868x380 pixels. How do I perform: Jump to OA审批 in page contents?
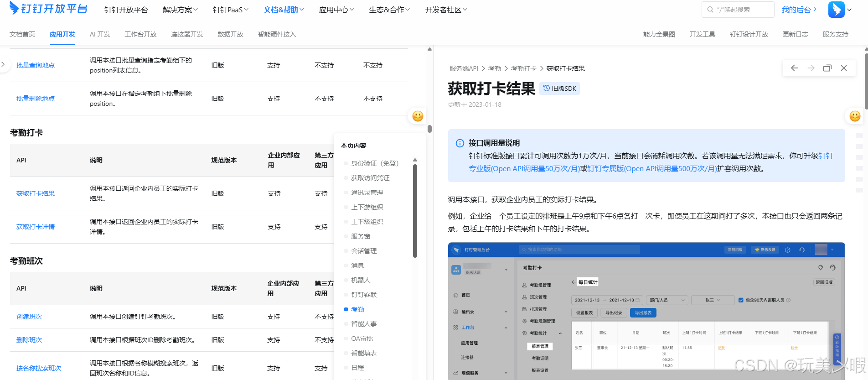click(362, 338)
